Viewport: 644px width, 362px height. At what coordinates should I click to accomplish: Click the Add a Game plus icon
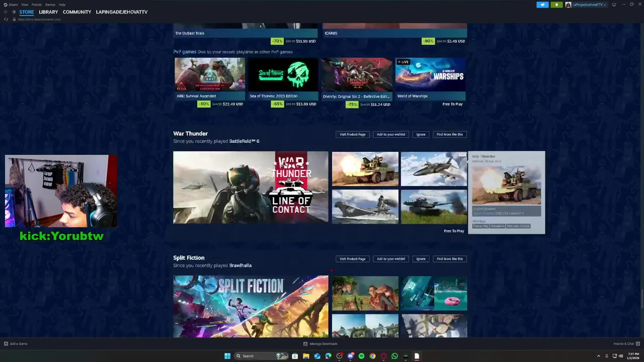pyautogui.click(x=6, y=344)
